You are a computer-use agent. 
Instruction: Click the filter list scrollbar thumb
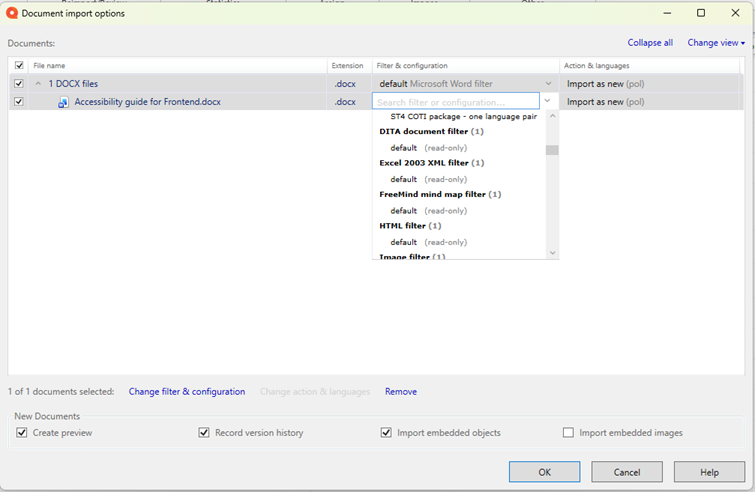pyautogui.click(x=552, y=150)
